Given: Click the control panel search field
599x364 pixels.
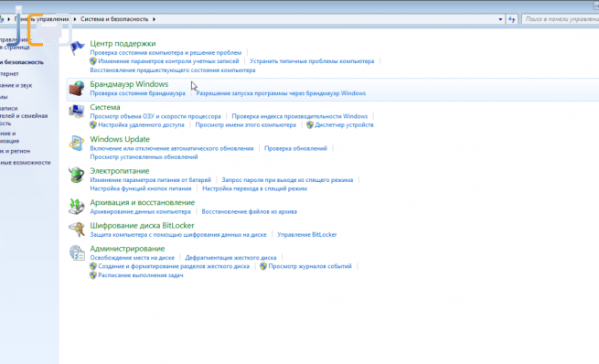Looking at the screenshot, I should pyautogui.click(x=561, y=19).
